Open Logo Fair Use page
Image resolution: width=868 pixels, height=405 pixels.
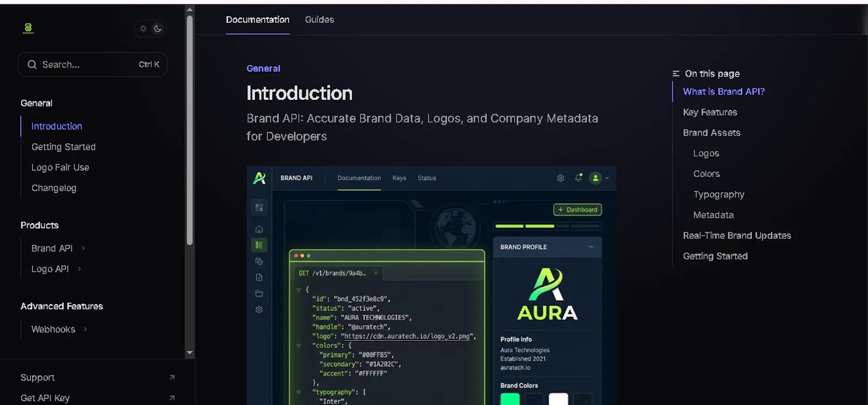pyautogui.click(x=60, y=167)
